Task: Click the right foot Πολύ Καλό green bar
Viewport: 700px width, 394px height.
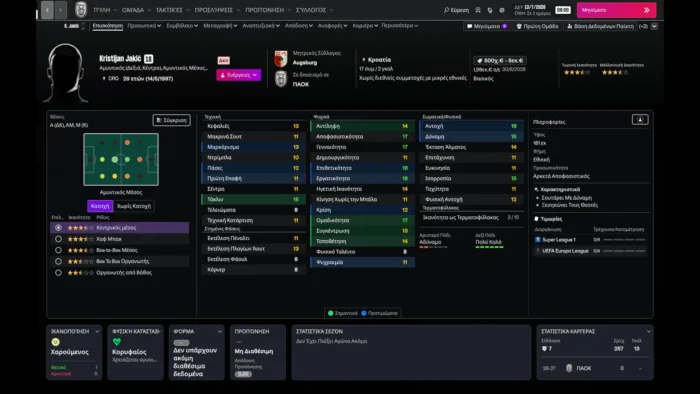Action: 489,247
